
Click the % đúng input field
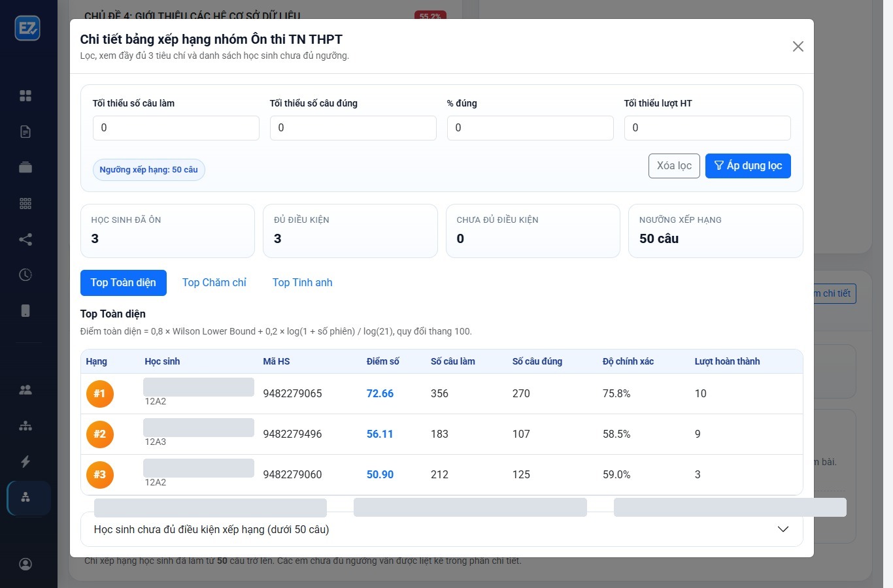(530, 128)
